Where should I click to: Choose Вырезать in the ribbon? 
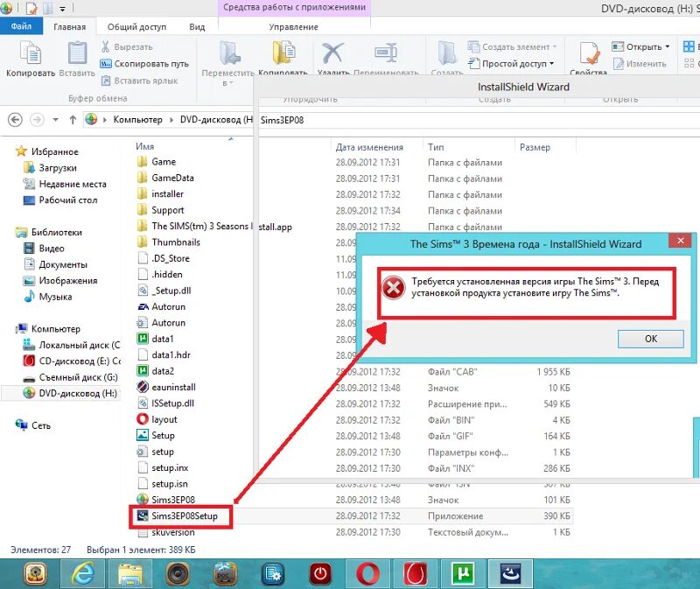click(127, 47)
